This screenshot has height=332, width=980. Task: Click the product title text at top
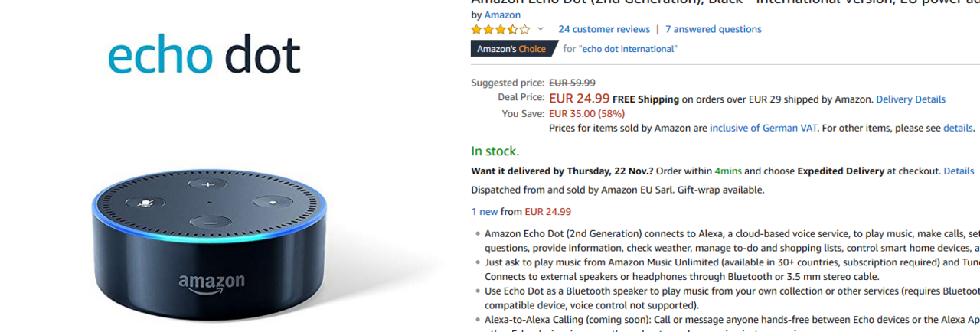(725, 2)
